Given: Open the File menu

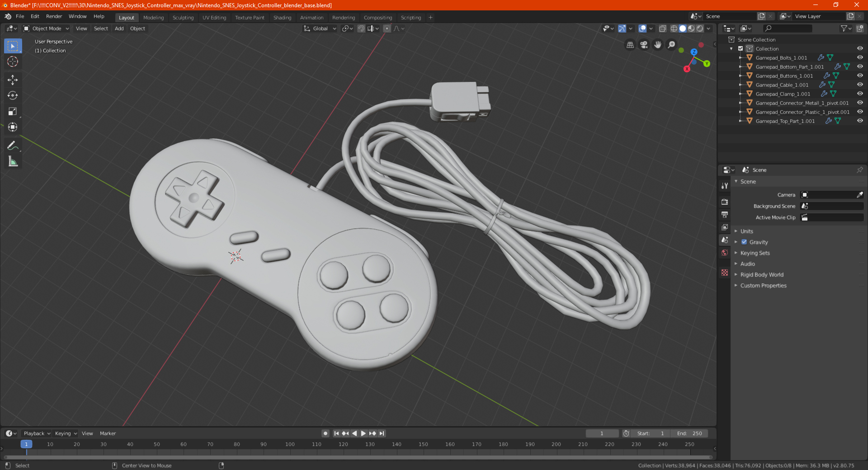Looking at the screenshot, I should coord(20,16).
